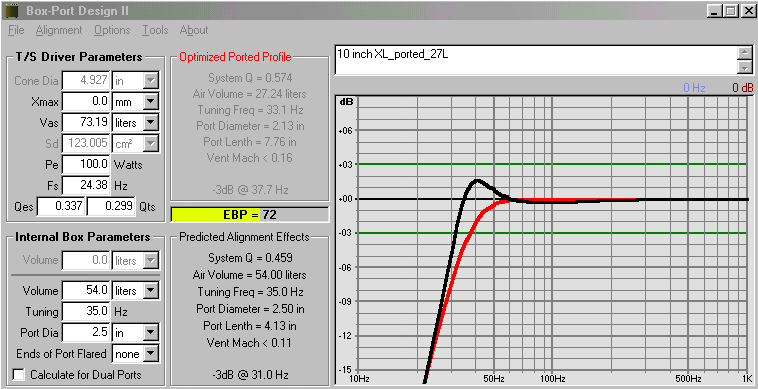Open the box Volume liters dropdown
The height and width of the screenshot is (389, 758).
(x=151, y=291)
